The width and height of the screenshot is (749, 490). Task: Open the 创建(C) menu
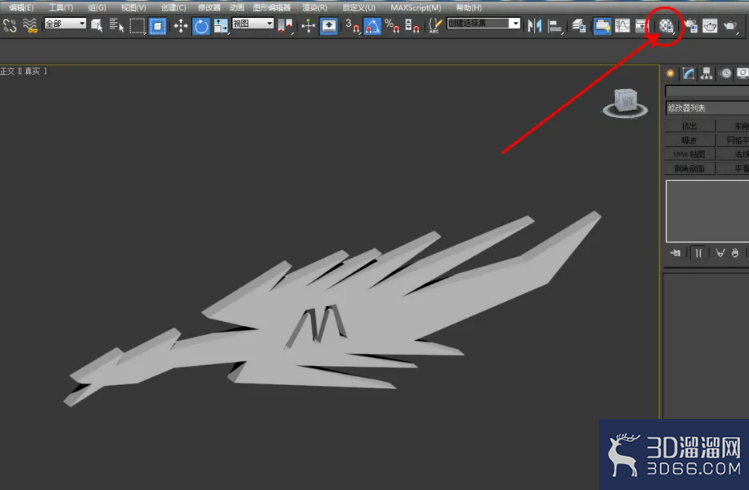click(173, 8)
